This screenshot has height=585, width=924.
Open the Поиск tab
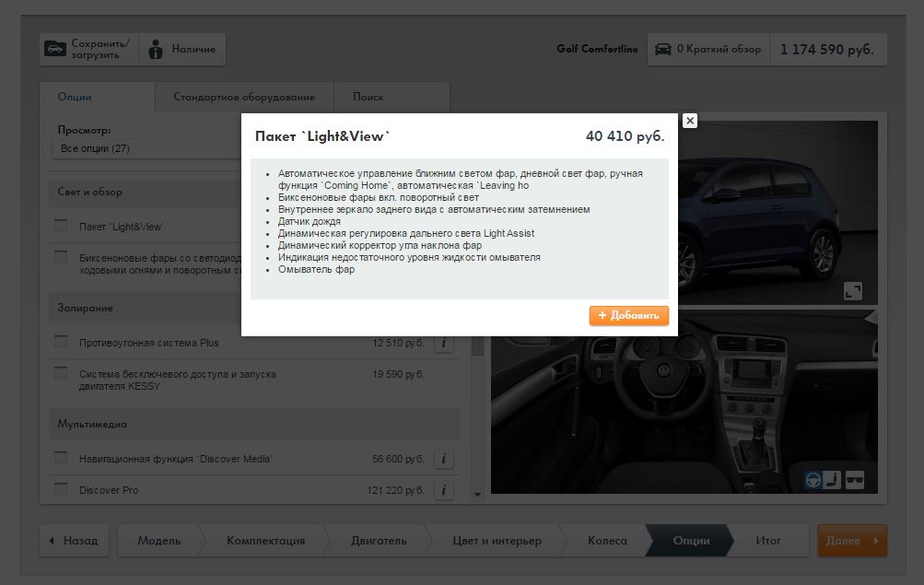pyautogui.click(x=368, y=97)
